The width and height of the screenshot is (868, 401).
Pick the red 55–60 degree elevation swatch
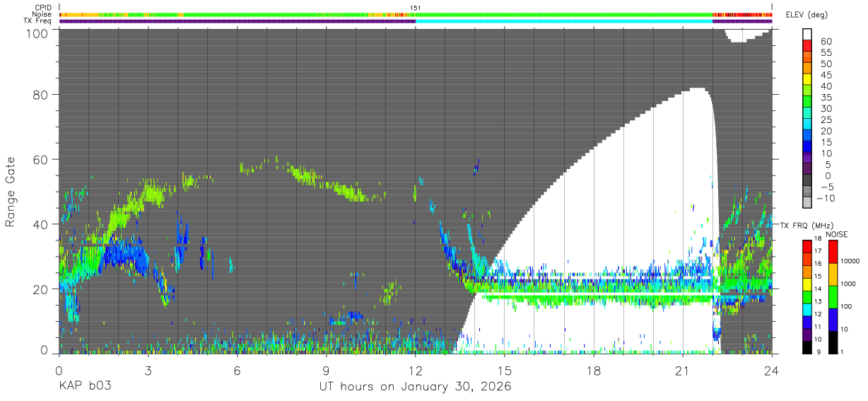(x=807, y=47)
